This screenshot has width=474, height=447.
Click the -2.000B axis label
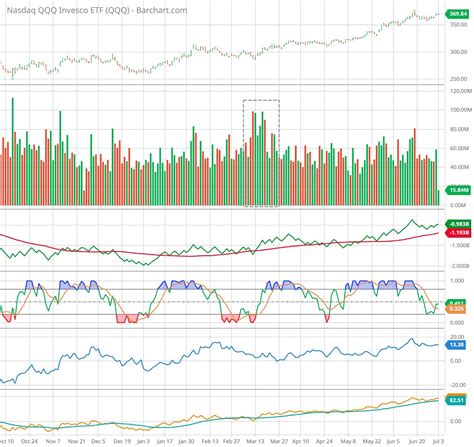(460, 266)
